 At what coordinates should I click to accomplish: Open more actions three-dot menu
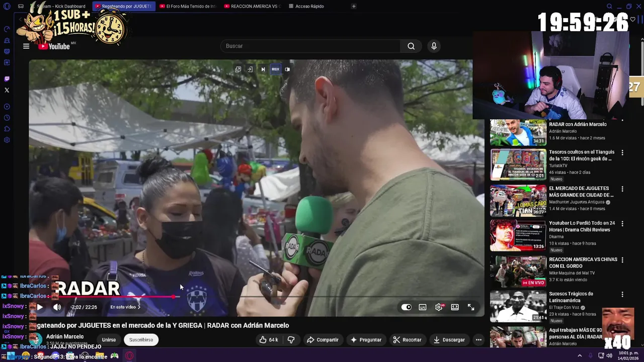[478, 340]
